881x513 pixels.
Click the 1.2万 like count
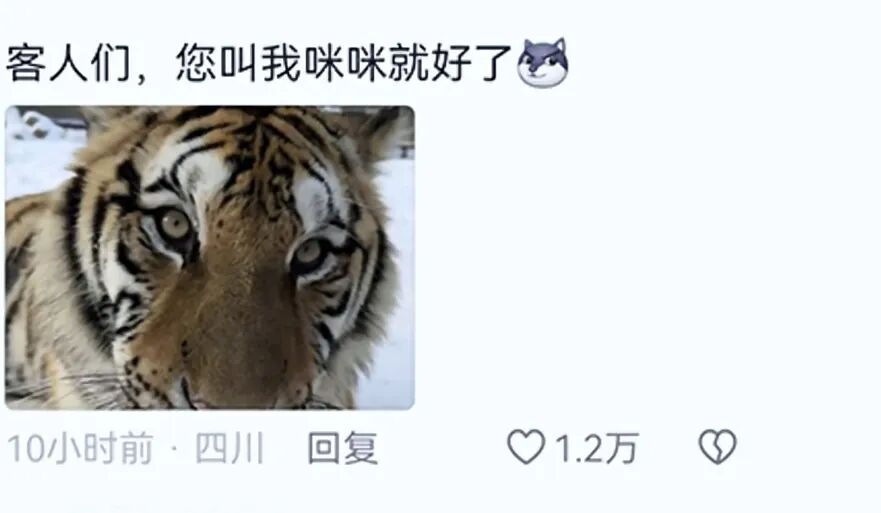point(597,448)
